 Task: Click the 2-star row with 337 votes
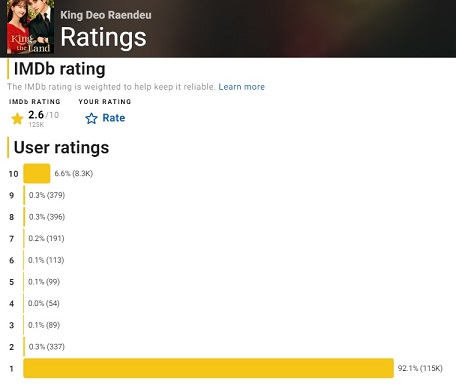pos(37,347)
